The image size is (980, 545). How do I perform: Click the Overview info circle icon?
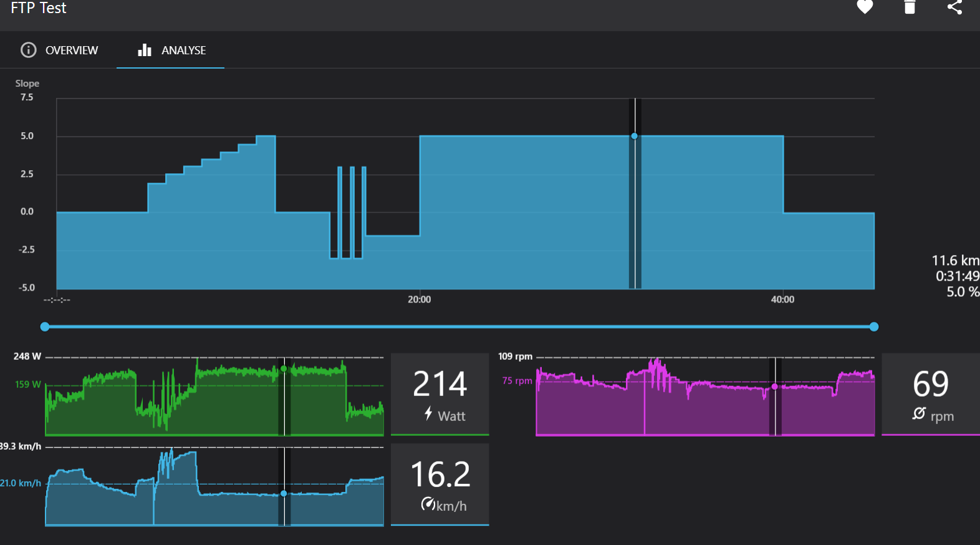pyautogui.click(x=29, y=50)
